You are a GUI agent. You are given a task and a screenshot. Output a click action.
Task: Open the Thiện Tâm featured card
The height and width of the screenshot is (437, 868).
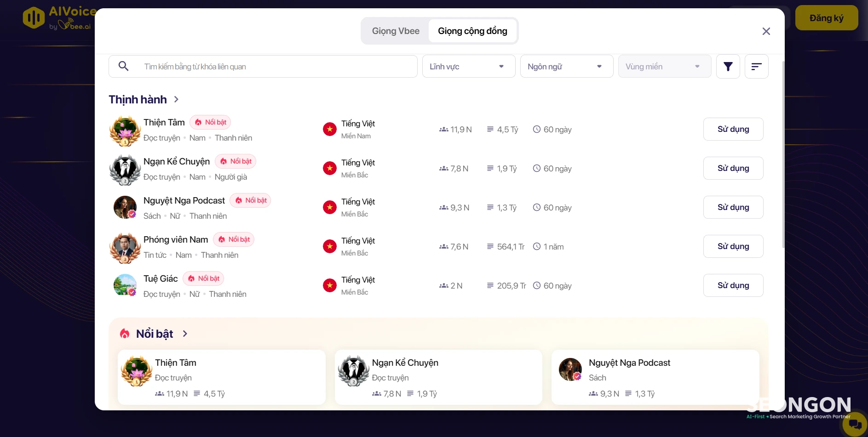222,377
